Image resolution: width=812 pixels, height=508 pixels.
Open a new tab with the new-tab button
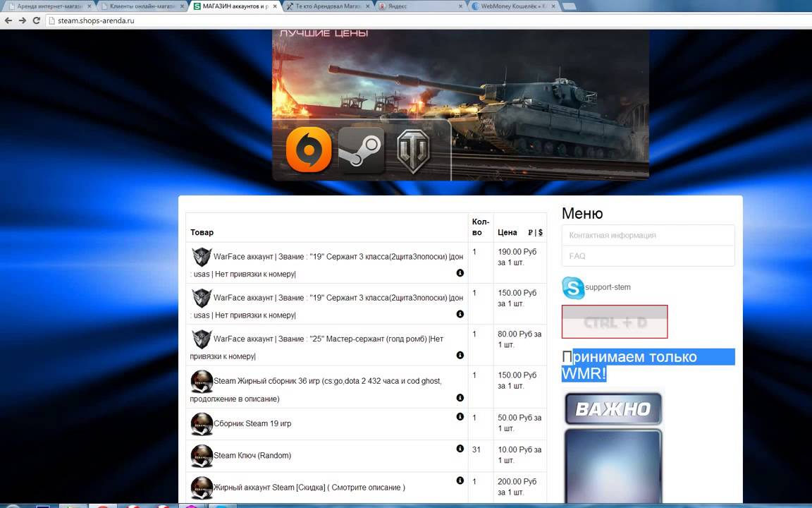pos(569,7)
